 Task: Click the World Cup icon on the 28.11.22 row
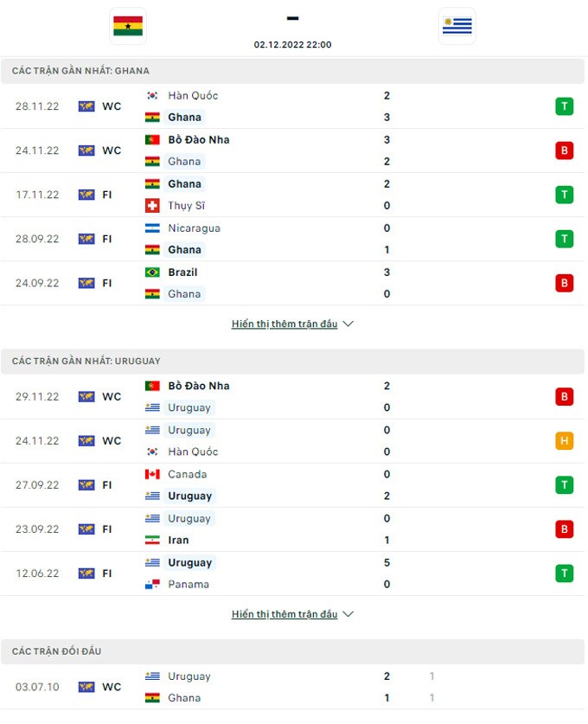[86, 106]
